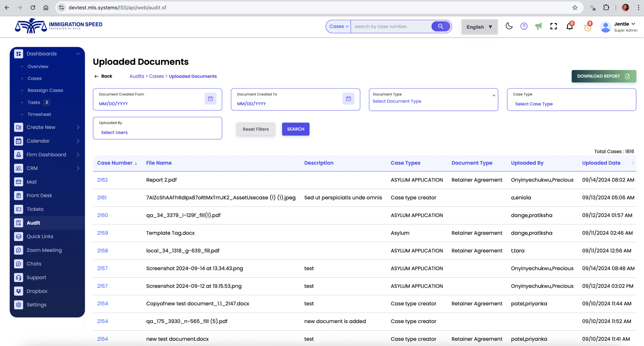Toggle dark mode moon icon

509,26
